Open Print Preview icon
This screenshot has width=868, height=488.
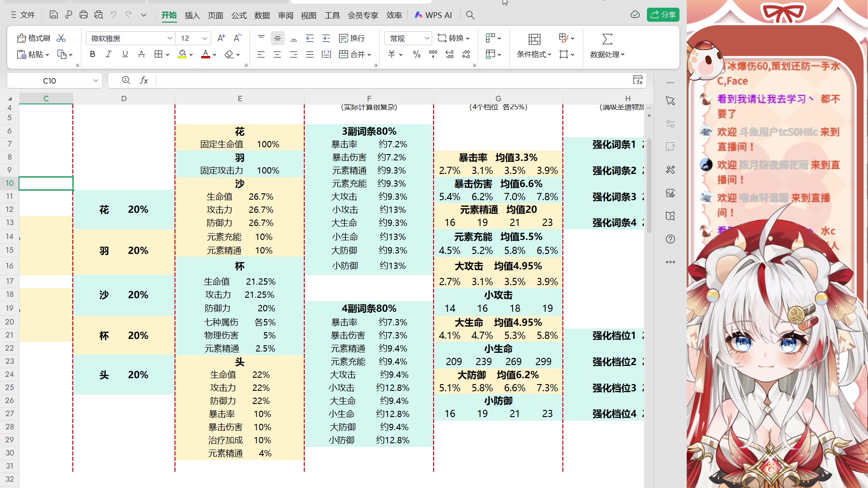pos(99,15)
